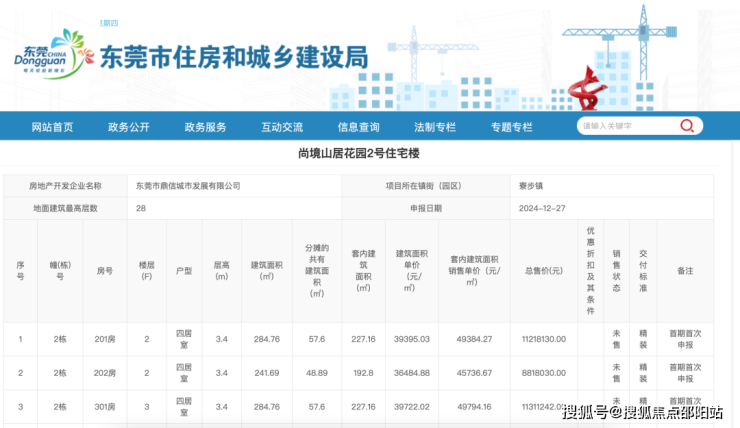
Task: Click the 销售状态 column header
Action: (x=617, y=271)
